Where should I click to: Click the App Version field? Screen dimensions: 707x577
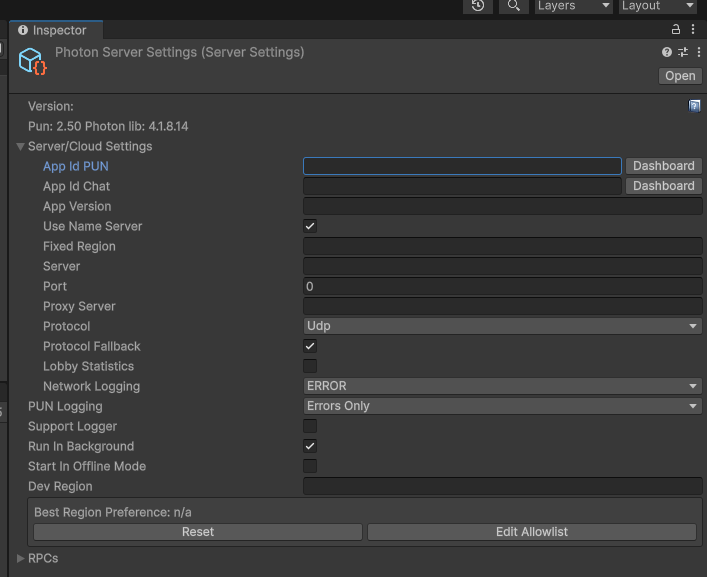pos(502,206)
